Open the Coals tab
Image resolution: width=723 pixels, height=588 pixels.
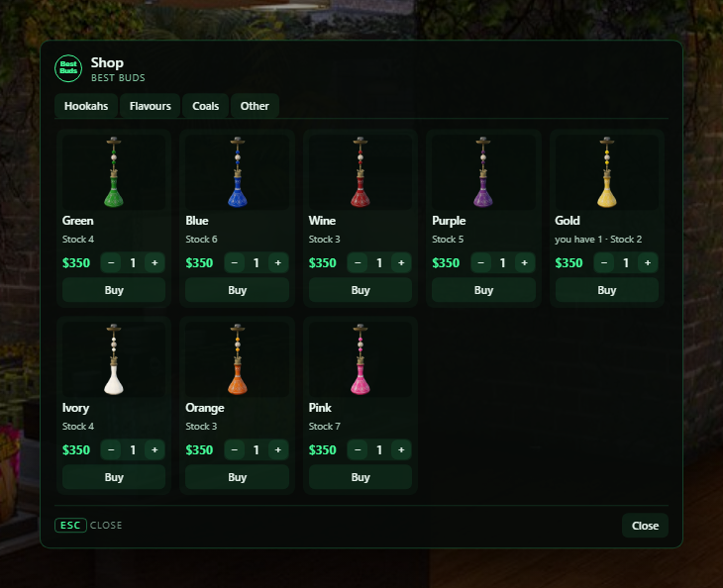click(206, 106)
